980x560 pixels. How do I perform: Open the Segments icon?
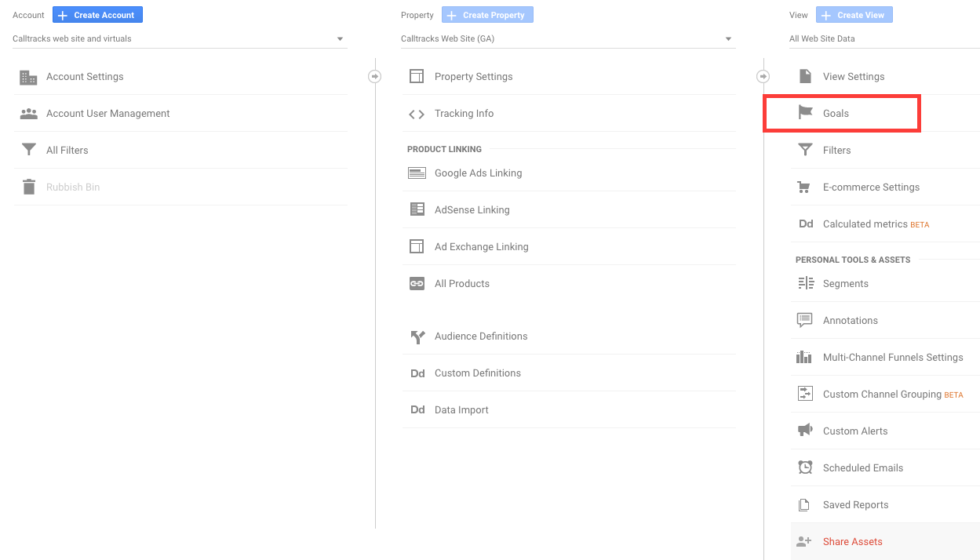pyautogui.click(x=805, y=284)
